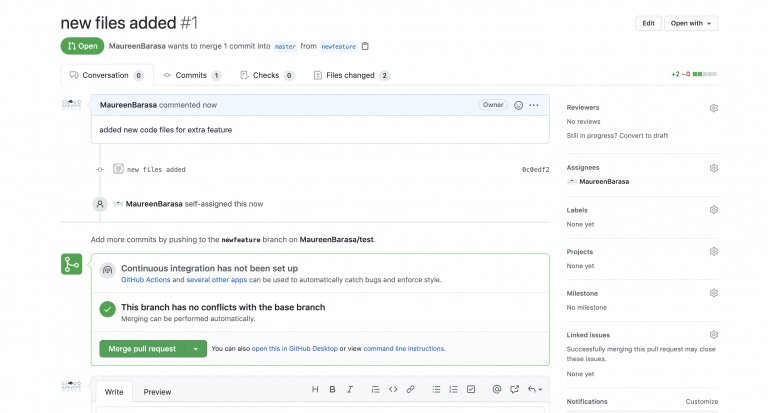Click the Labels gear icon
The height and width of the screenshot is (413, 768).
713,210
